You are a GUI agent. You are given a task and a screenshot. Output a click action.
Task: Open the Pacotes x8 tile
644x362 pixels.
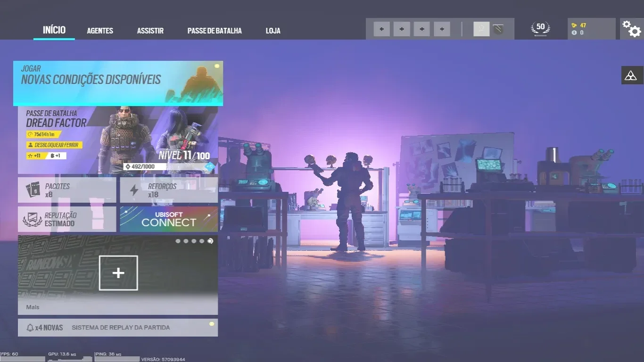pyautogui.click(x=67, y=190)
